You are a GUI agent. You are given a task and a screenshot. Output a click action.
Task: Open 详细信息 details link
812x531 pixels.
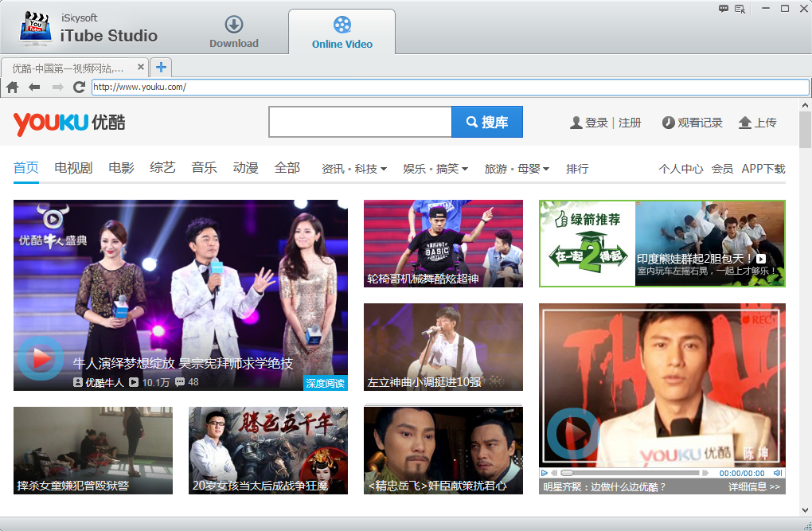coord(754,487)
